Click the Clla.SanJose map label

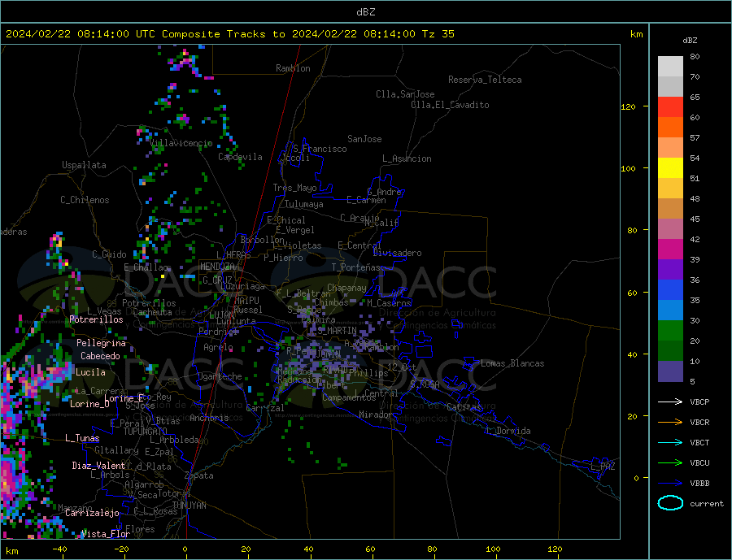coord(405,94)
